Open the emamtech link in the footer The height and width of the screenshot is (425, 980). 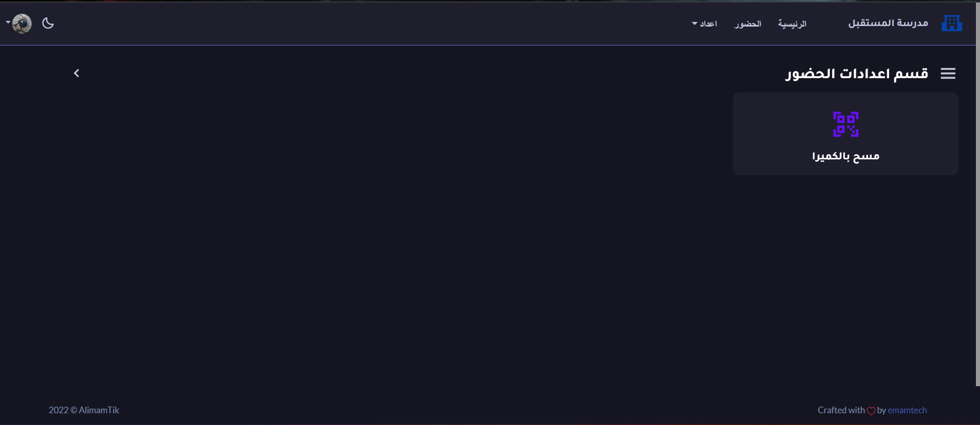click(x=907, y=410)
